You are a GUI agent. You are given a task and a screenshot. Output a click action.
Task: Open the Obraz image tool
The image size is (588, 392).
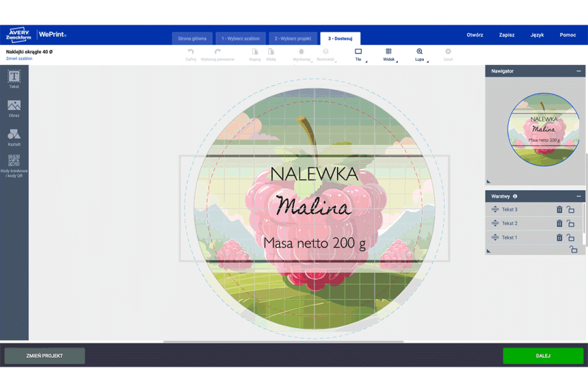click(x=14, y=108)
